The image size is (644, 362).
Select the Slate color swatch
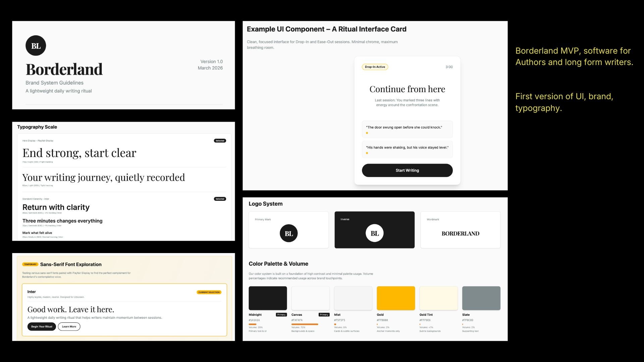point(481,298)
